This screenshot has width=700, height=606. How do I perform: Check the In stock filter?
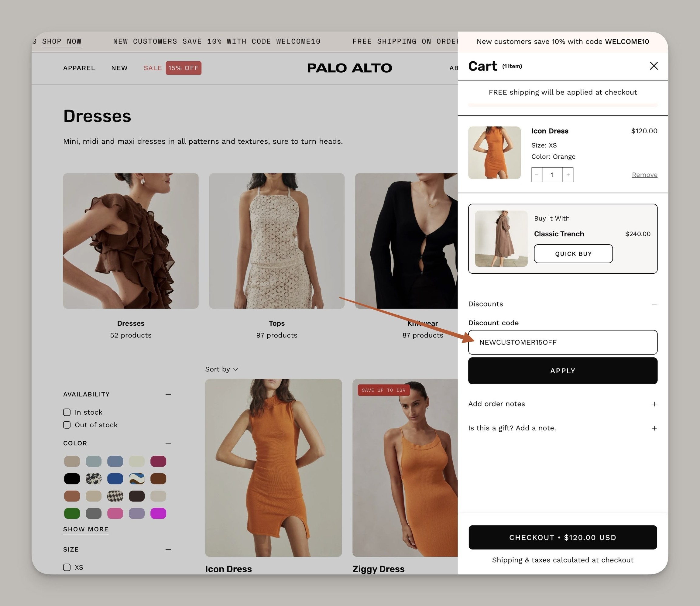point(67,412)
